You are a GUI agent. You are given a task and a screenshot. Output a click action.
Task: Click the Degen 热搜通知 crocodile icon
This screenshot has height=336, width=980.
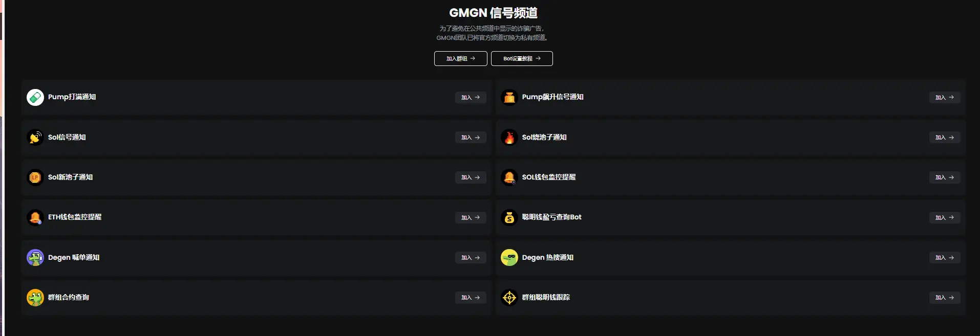tap(509, 257)
